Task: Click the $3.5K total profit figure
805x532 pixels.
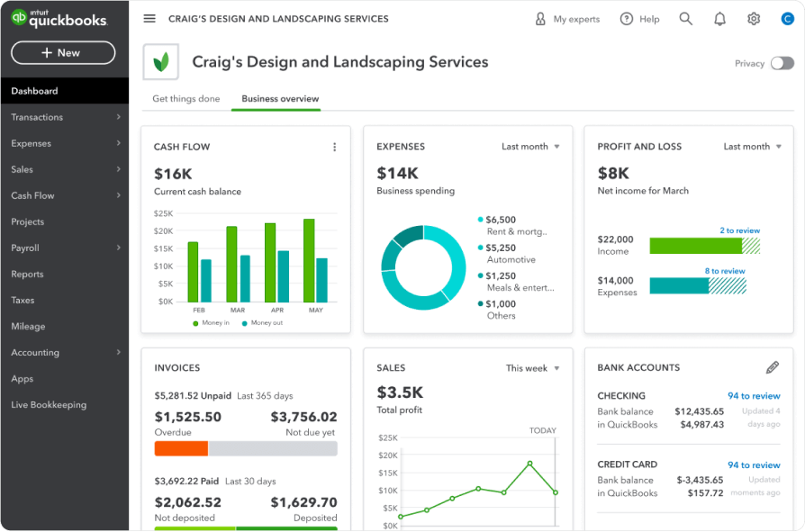Action: [400, 392]
